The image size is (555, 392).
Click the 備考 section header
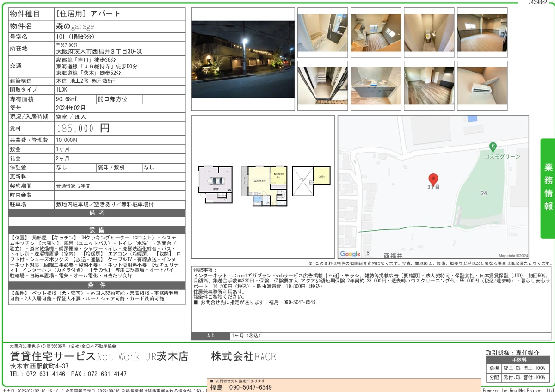click(97, 213)
